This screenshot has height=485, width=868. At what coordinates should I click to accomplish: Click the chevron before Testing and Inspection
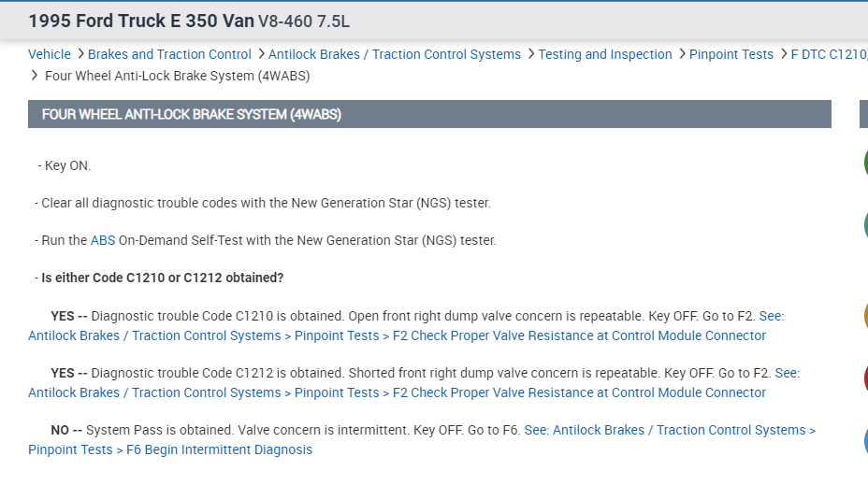click(x=530, y=54)
